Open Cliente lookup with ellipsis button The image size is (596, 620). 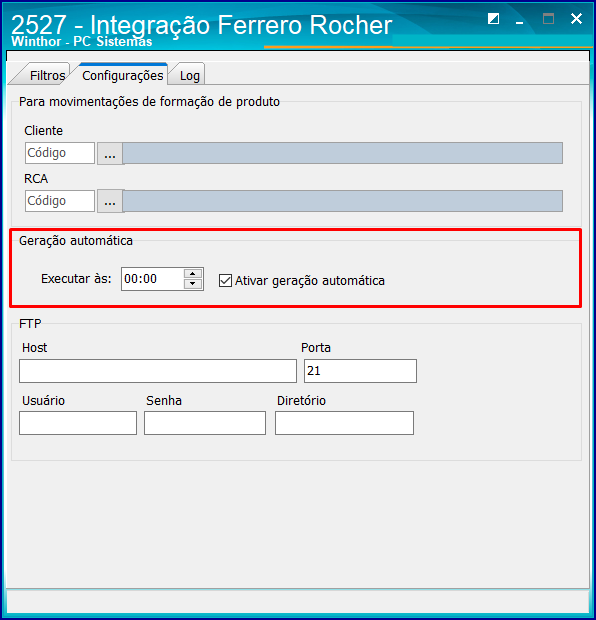(110, 153)
